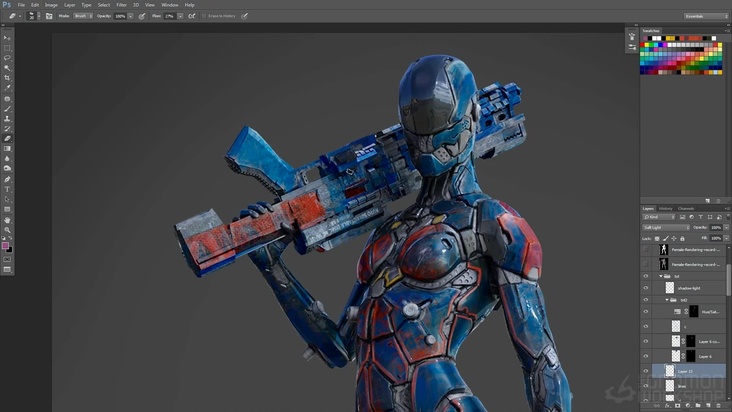Delete the selected layer
The height and width of the screenshot is (412, 732).
(x=718, y=406)
